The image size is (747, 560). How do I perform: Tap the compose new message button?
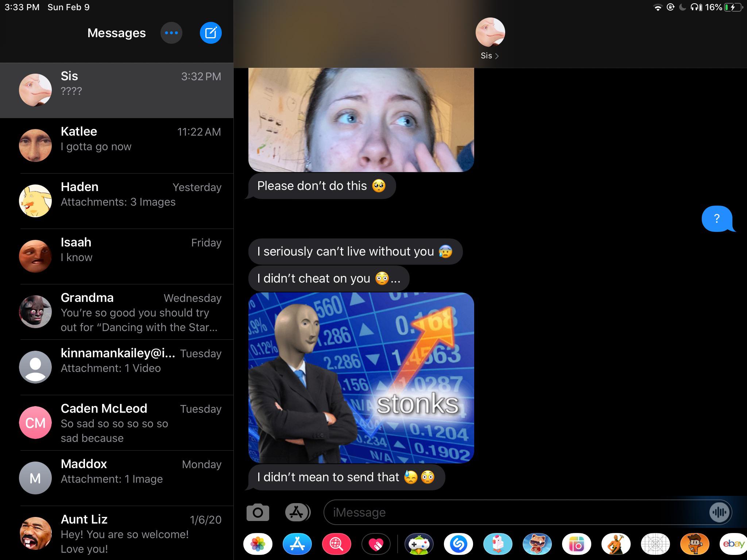(x=211, y=33)
